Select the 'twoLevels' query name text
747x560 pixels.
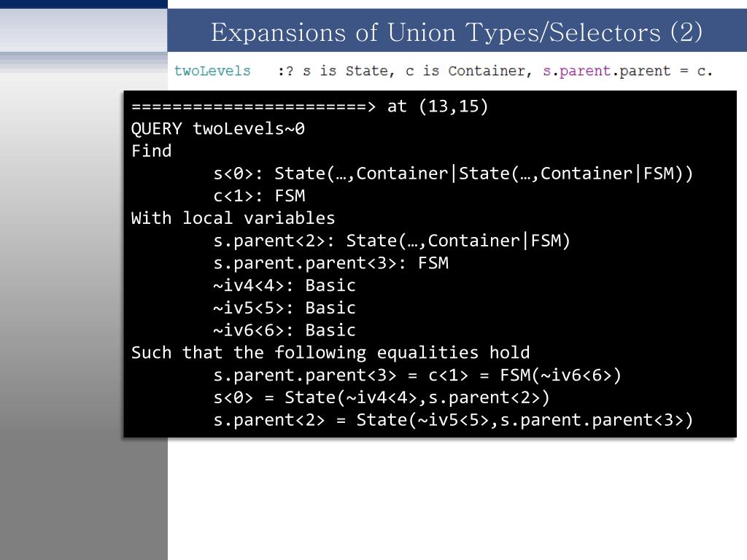pos(212,71)
